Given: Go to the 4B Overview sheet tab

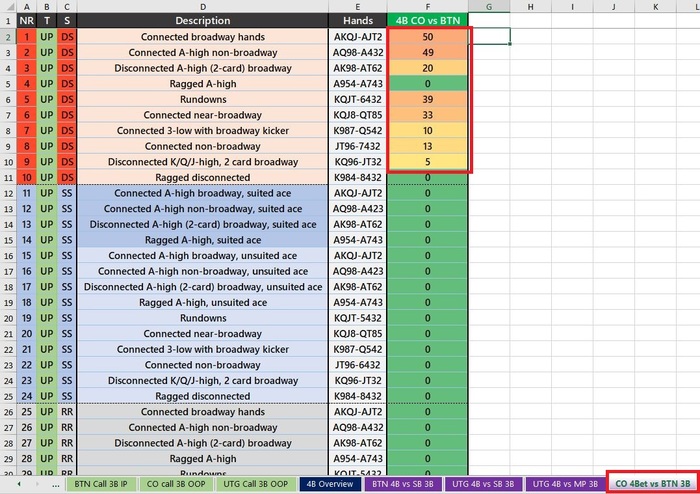Looking at the screenshot, I should (x=330, y=484).
